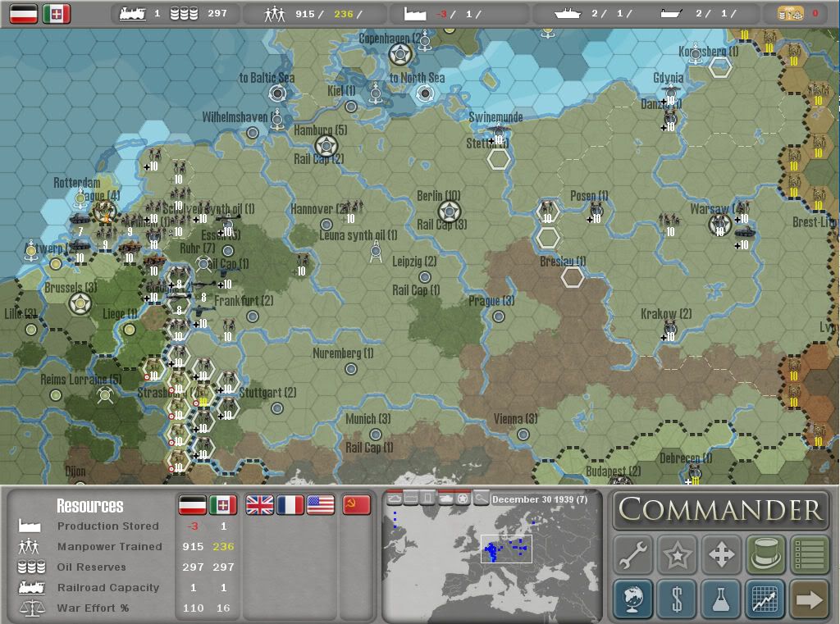The height and width of the screenshot is (624, 840).
Task: Open the dollar sign purchase button
Action: coord(678,599)
